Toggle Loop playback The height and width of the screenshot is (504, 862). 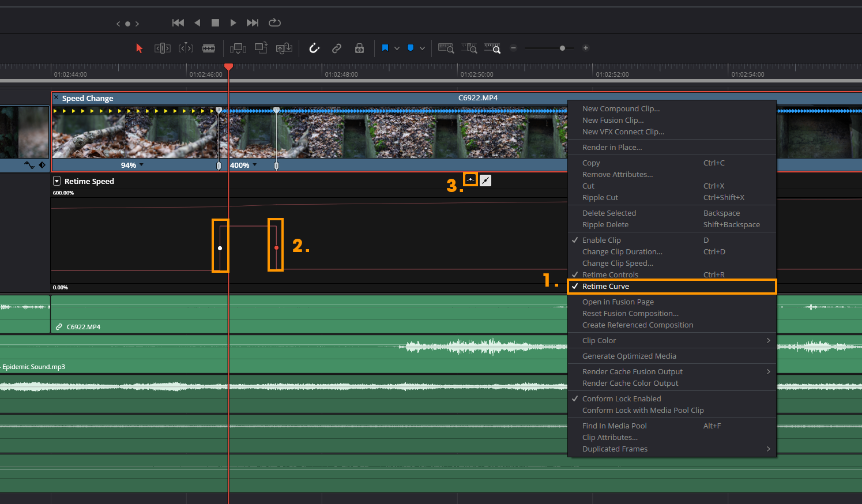[275, 22]
